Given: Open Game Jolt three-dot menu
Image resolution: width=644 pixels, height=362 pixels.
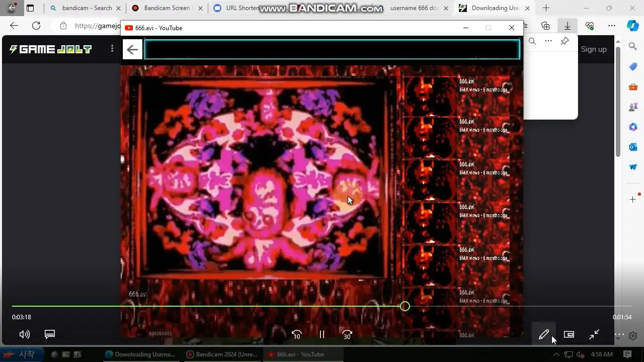Looking at the screenshot, I should [112, 49].
